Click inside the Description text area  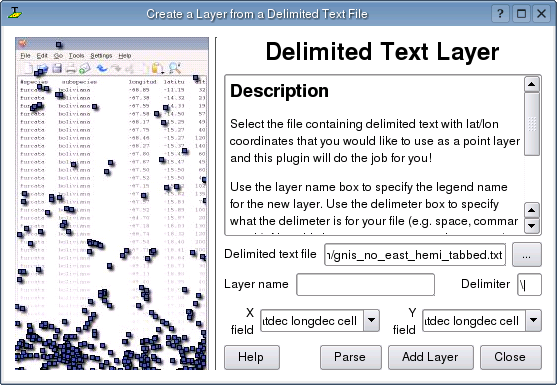374,155
